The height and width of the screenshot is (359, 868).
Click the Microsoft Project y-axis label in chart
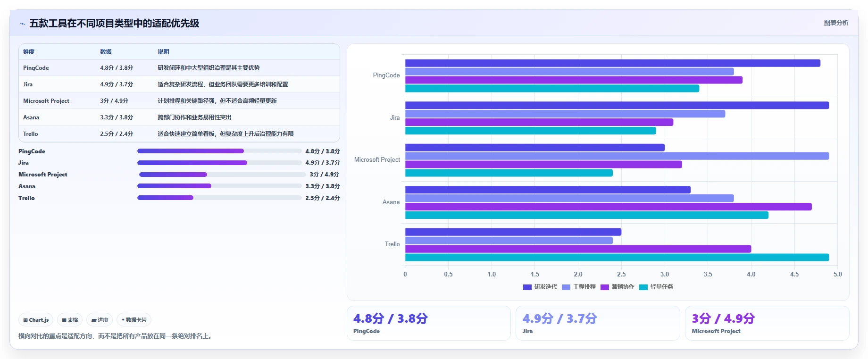(377, 160)
